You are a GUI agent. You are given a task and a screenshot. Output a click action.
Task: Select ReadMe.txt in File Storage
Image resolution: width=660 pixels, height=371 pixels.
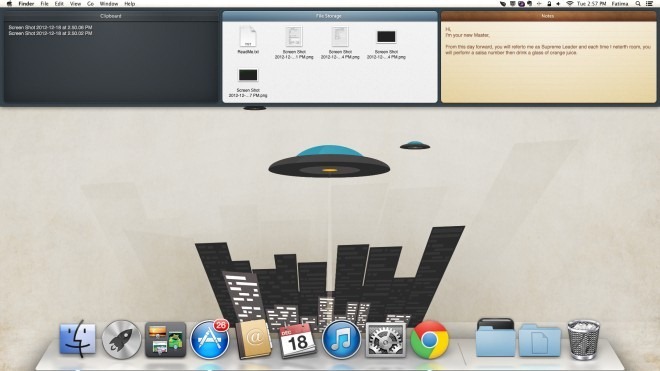(x=248, y=40)
